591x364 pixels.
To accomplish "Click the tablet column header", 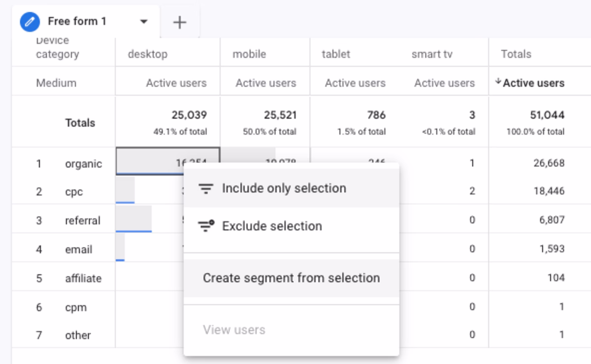I will tap(336, 54).
